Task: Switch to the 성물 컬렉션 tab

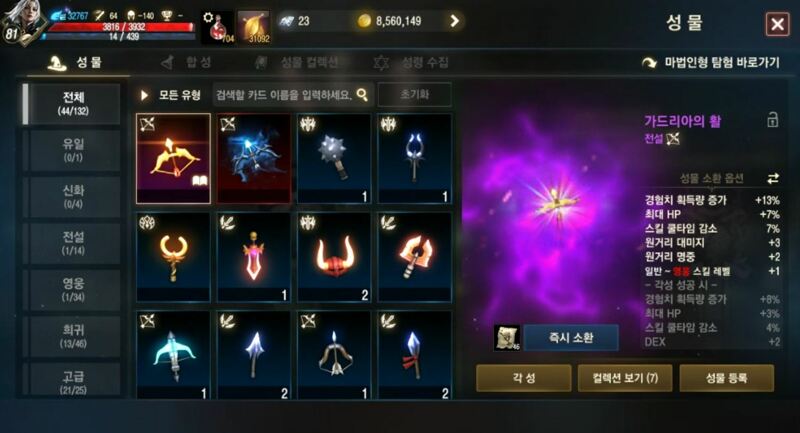Action: (296, 63)
